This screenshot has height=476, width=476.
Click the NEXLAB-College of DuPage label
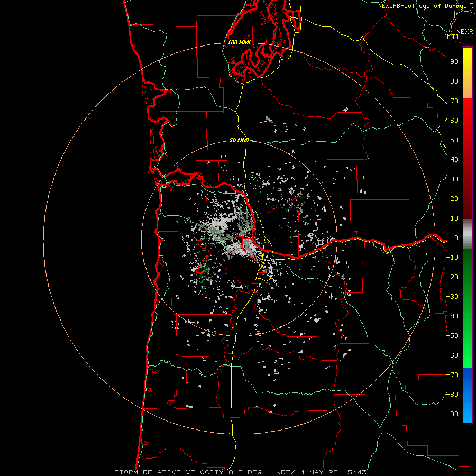click(423, 6)
